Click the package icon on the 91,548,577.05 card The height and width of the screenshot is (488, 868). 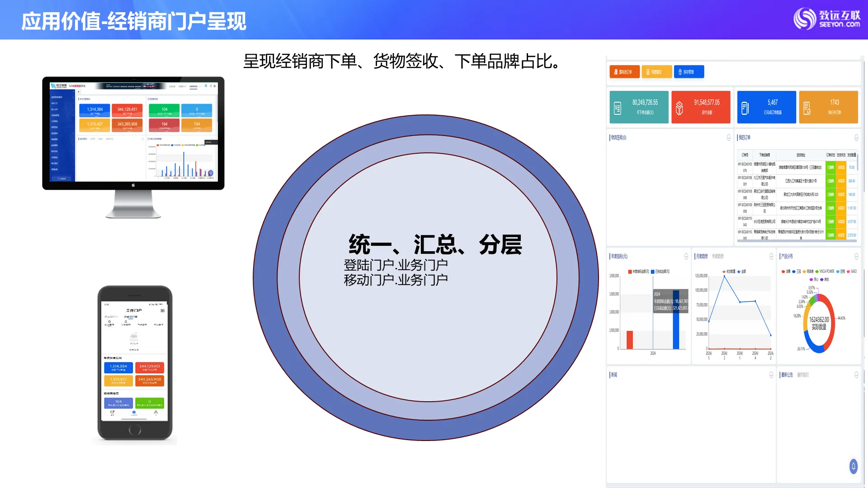click(x=679, y=108)
